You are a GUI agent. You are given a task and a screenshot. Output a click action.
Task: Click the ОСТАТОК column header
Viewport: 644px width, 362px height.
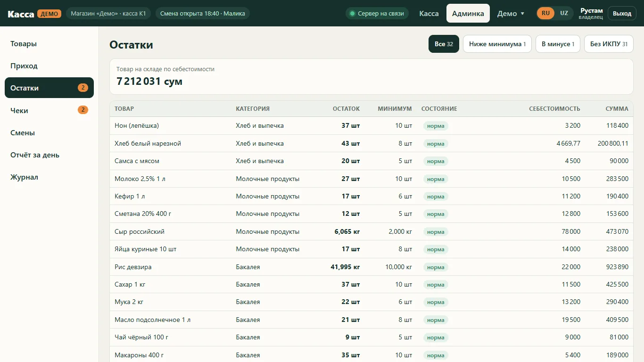point(346,109)
